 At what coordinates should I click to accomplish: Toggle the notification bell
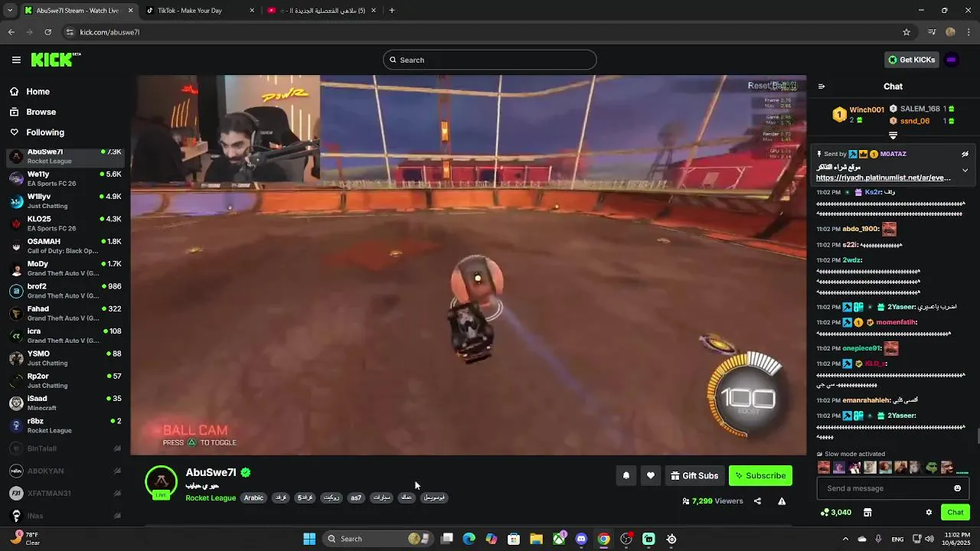(626, 475)
